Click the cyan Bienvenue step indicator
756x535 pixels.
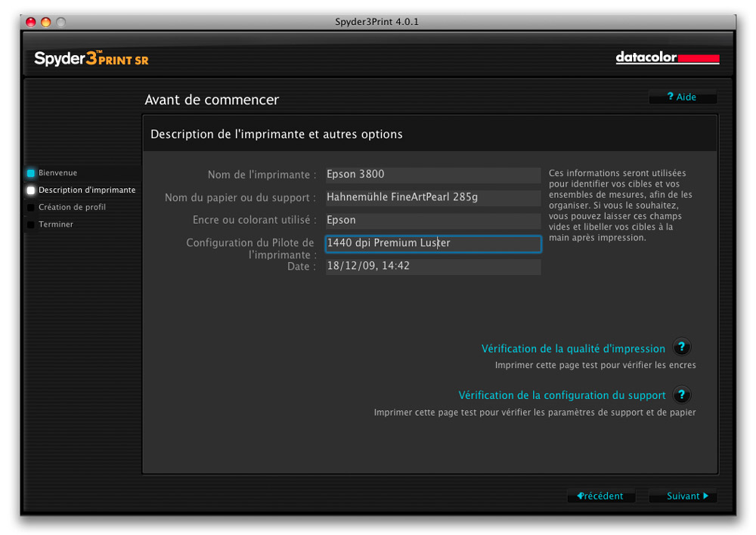point(31,173)
